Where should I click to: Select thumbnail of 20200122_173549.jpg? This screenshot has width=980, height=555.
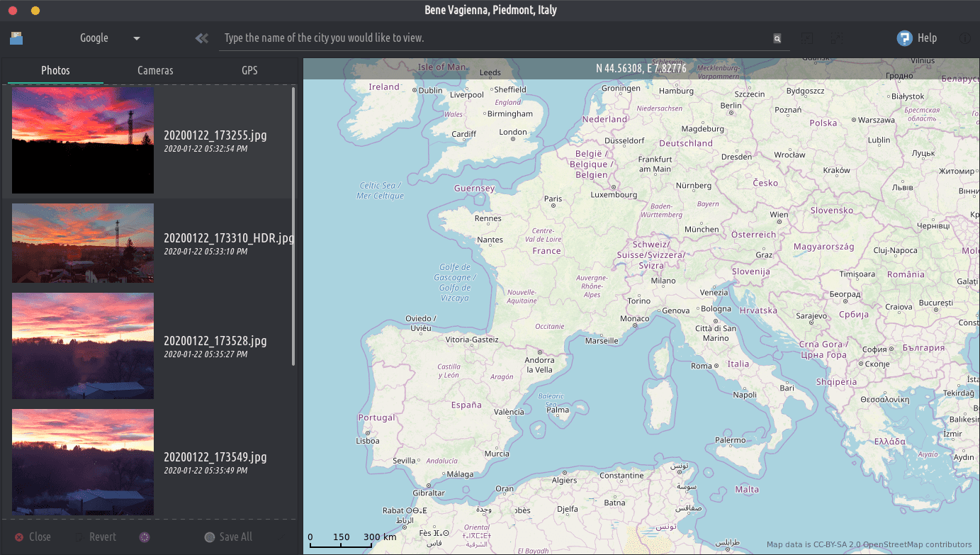[83, 462]
